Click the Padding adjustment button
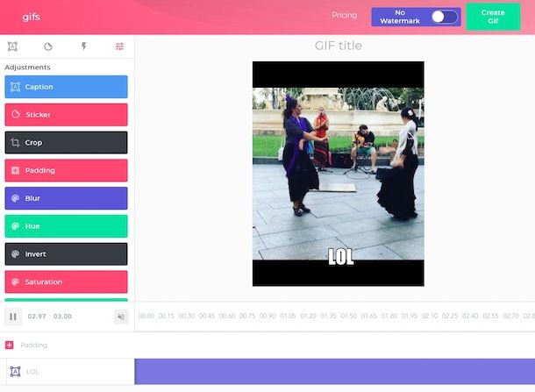Screen dimensions: 535x392 pos(66,170)
